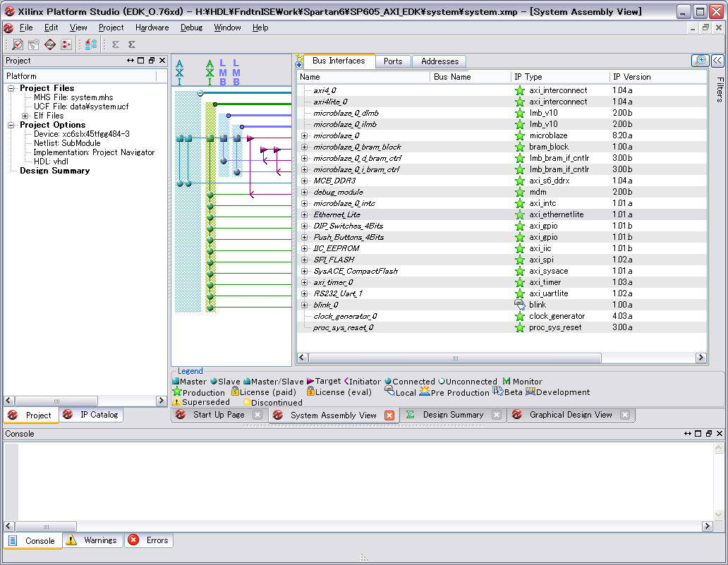728x565 pixels.
Task: Click the expand-all tree icon beside Bus Interfaces
Action: coord(299,61)
